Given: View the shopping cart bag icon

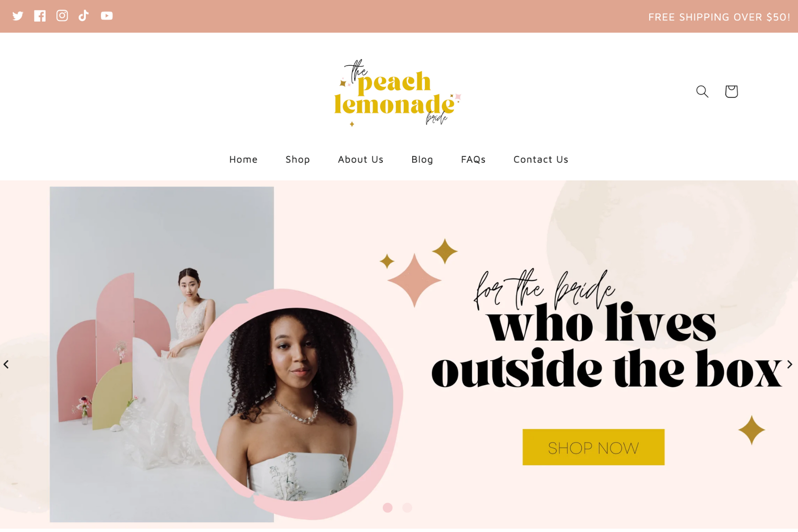Looking at the screenshot, I should click(731, 91).
